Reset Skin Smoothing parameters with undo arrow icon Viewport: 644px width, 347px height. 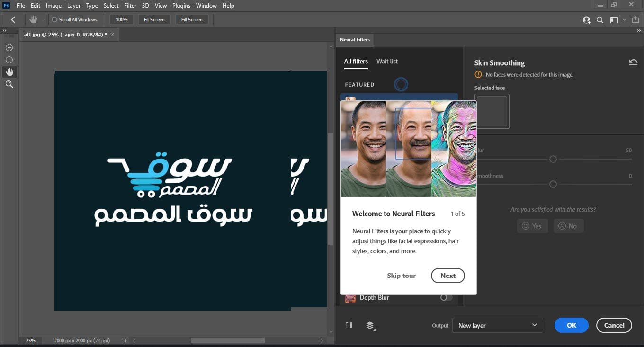pos(633,62)
